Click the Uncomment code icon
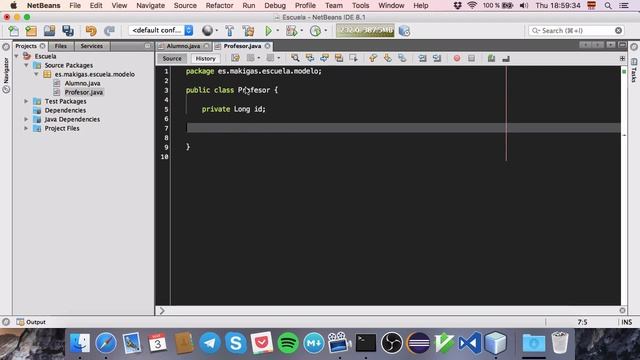The height and width of the screenshot is (360, 640). (x=506, y=58)
